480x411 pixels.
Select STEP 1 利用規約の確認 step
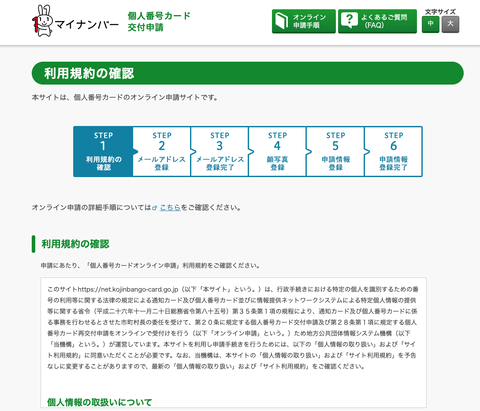(103, 151)
